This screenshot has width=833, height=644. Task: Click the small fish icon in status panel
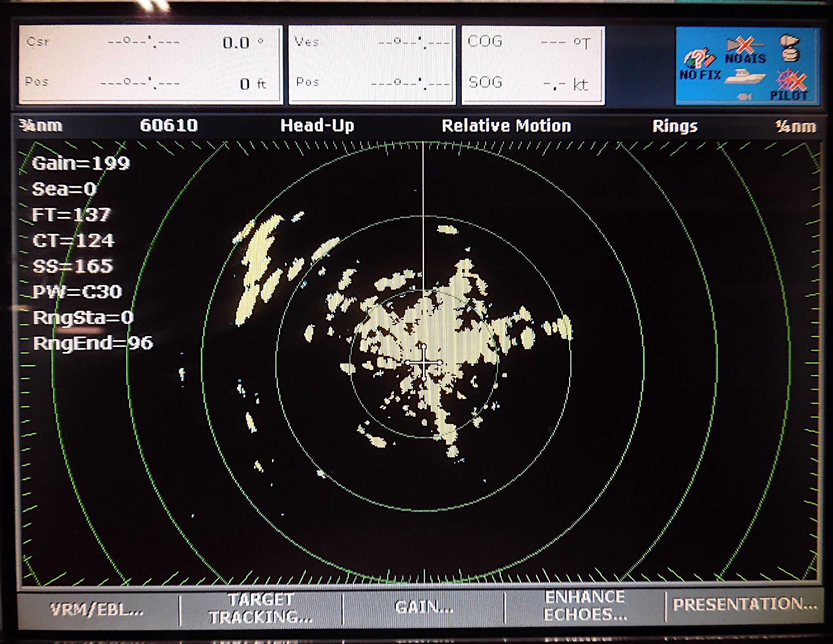744,96
